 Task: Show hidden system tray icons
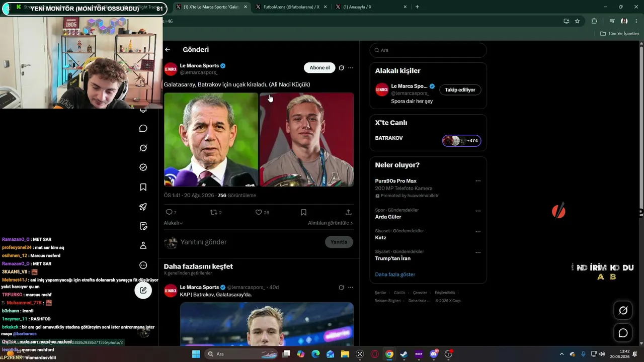pyautogui.click(x=561, y=354)
